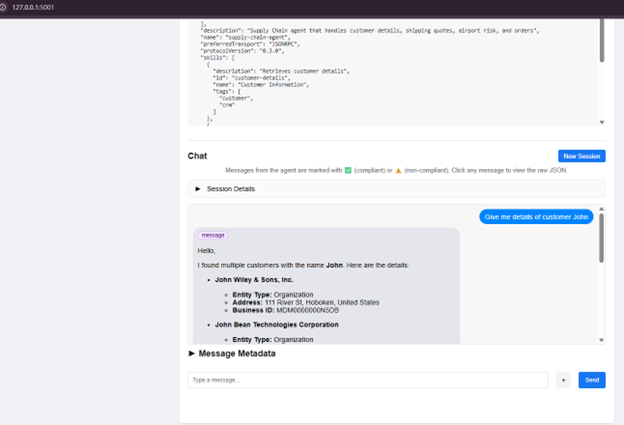Send the message with Send button

[592, 380]
